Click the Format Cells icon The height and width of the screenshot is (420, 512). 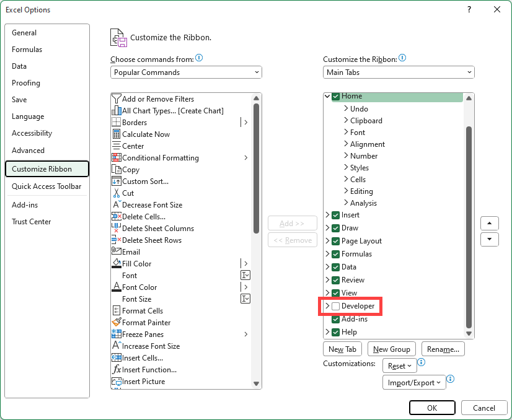point(117,310)
